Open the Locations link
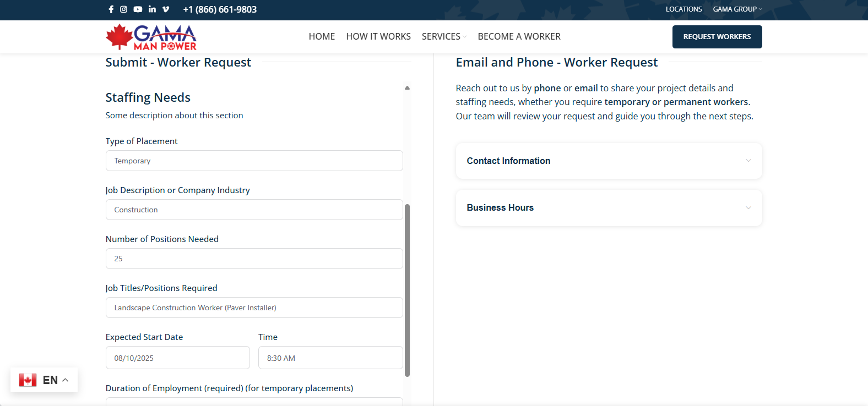Viewport: 868px width, 406px height. 683,9
